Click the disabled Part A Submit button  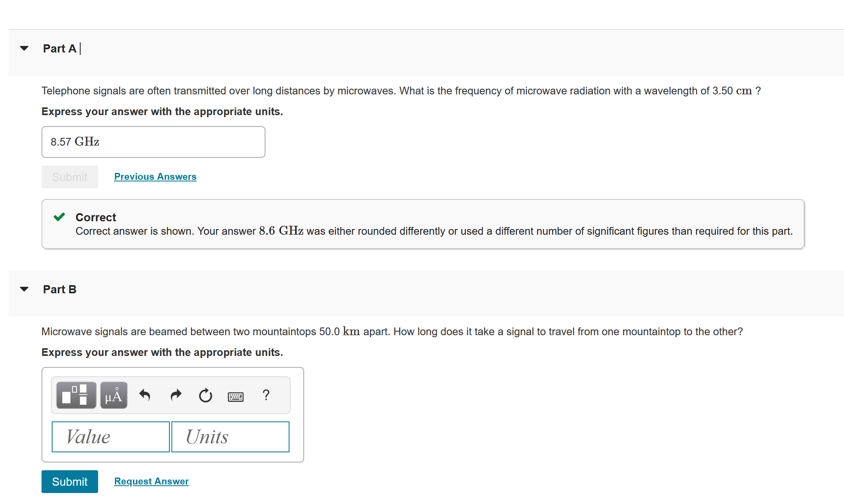click(x=70, y=177)
